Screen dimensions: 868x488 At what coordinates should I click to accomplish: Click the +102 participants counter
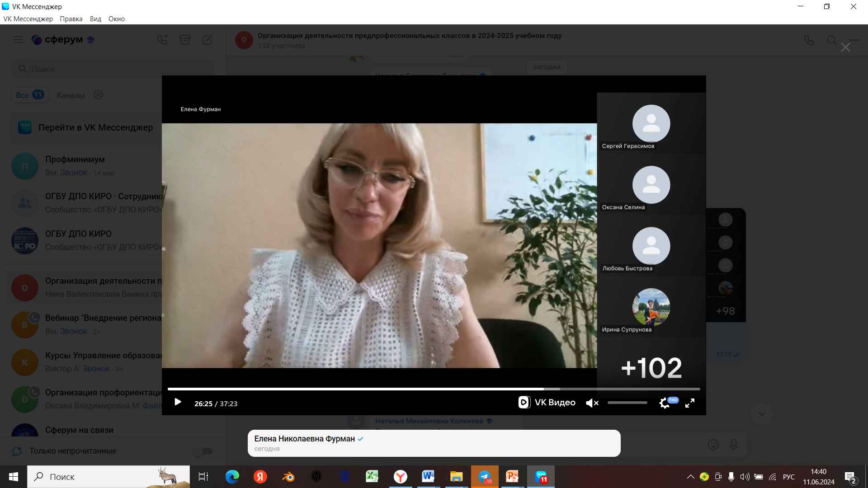pos(651,368)
